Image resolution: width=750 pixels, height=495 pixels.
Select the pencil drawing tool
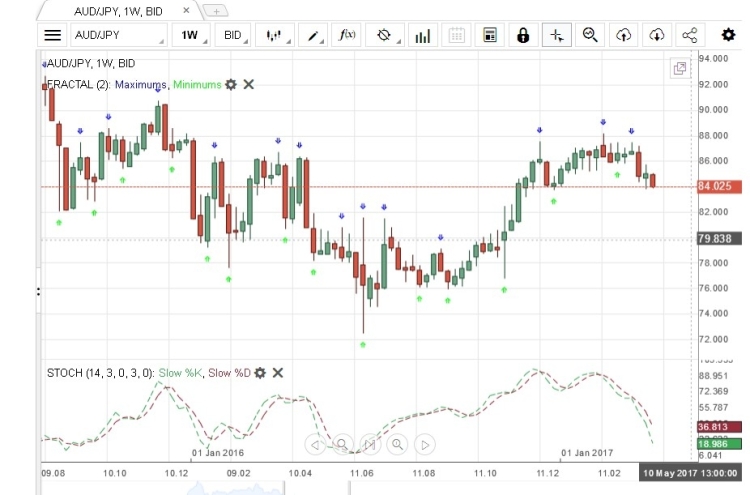coord(314,35)
